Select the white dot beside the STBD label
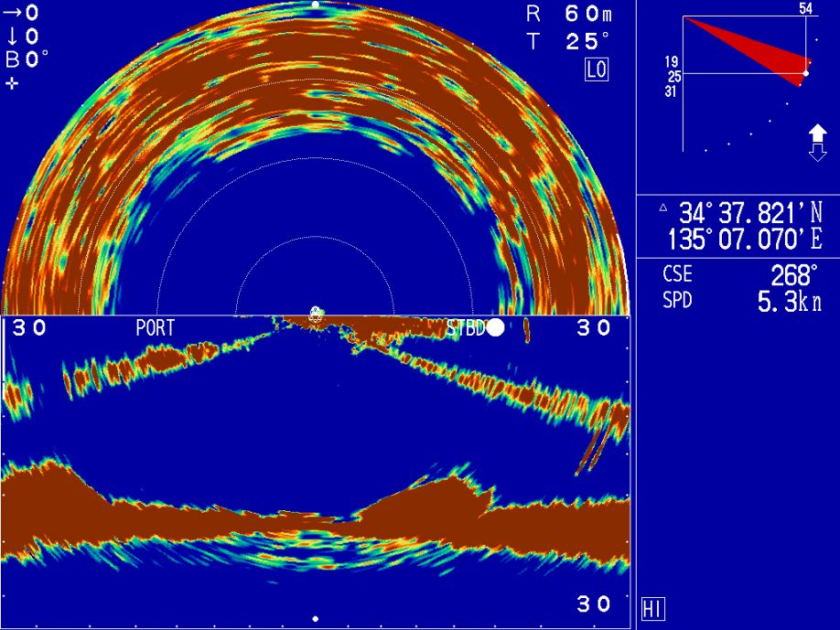The image size is (840, 630). (495, 328)
